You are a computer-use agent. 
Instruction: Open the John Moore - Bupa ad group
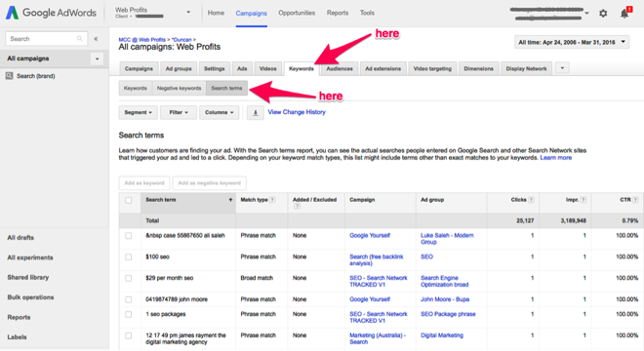[445, 299]
